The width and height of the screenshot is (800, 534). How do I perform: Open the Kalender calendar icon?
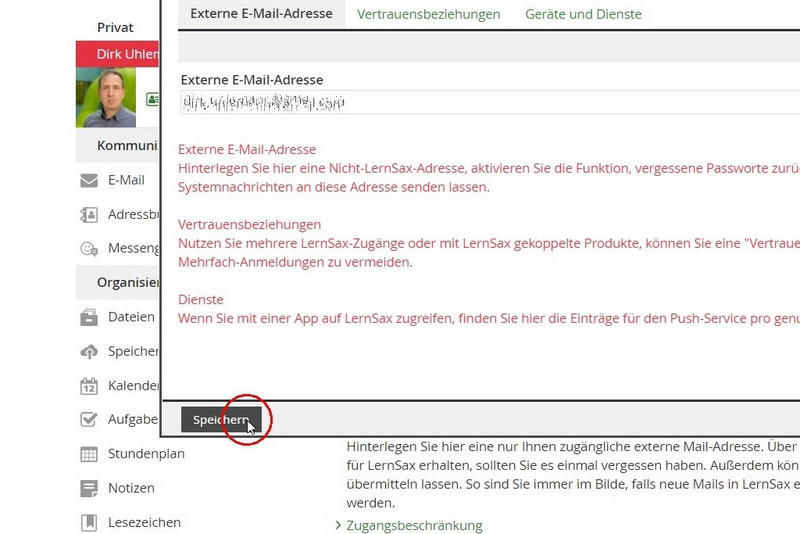pyautogui.click(x=89, y=386)
